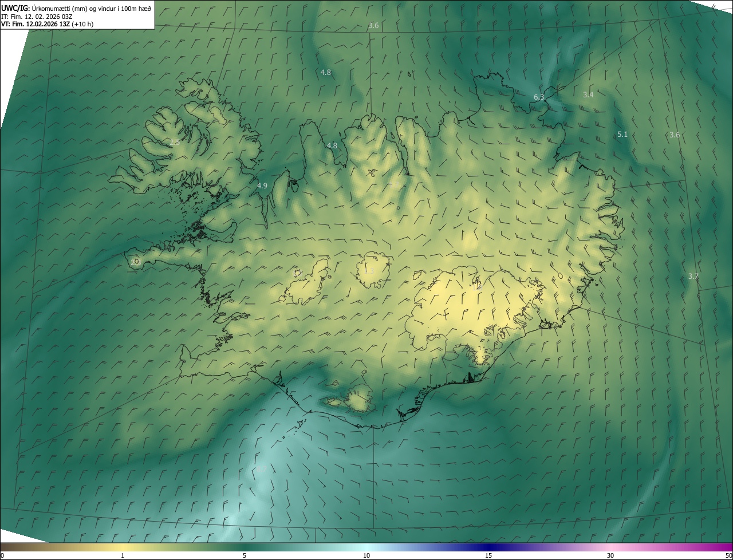This screenshot has width=733, height=560.
Task: Click the colorbar tick label 0
Action: tap(2, 555)
